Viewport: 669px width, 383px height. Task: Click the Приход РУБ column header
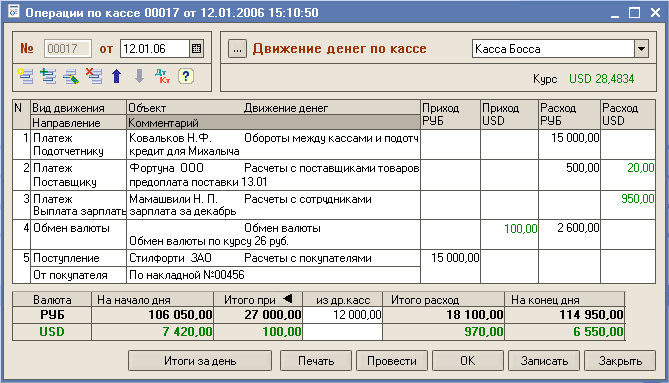point(451,115)
